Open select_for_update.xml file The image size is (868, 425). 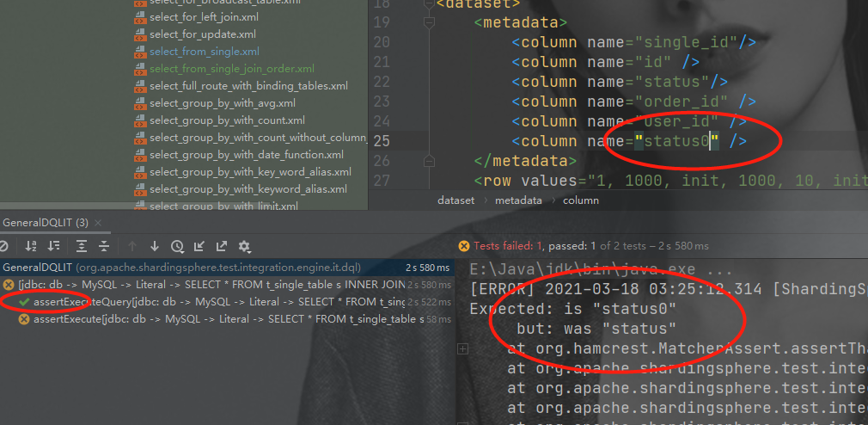(x=203, y=34)
